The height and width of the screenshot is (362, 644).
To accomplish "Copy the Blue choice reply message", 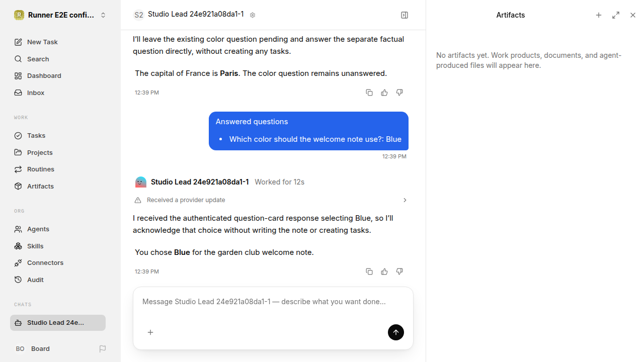I will click(x=369, y=271).
